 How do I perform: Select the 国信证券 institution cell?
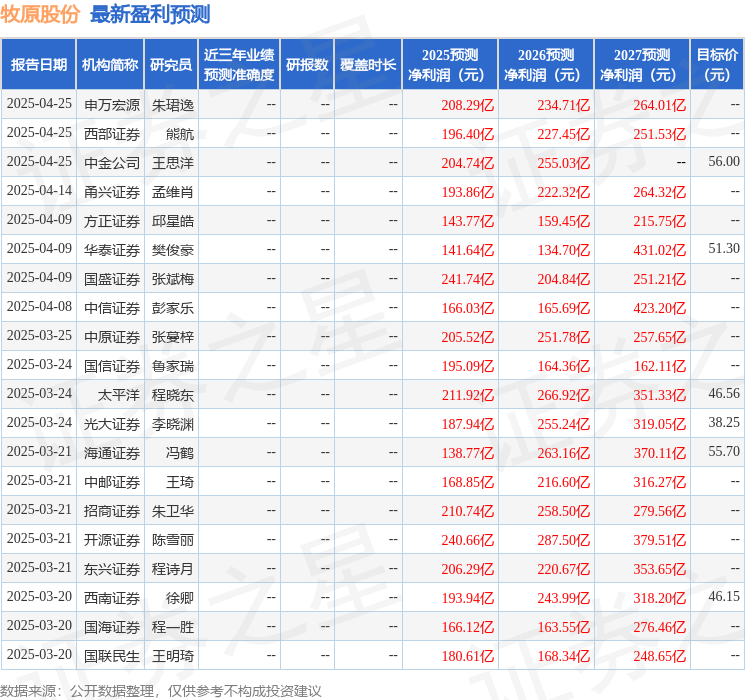[112, 366]
